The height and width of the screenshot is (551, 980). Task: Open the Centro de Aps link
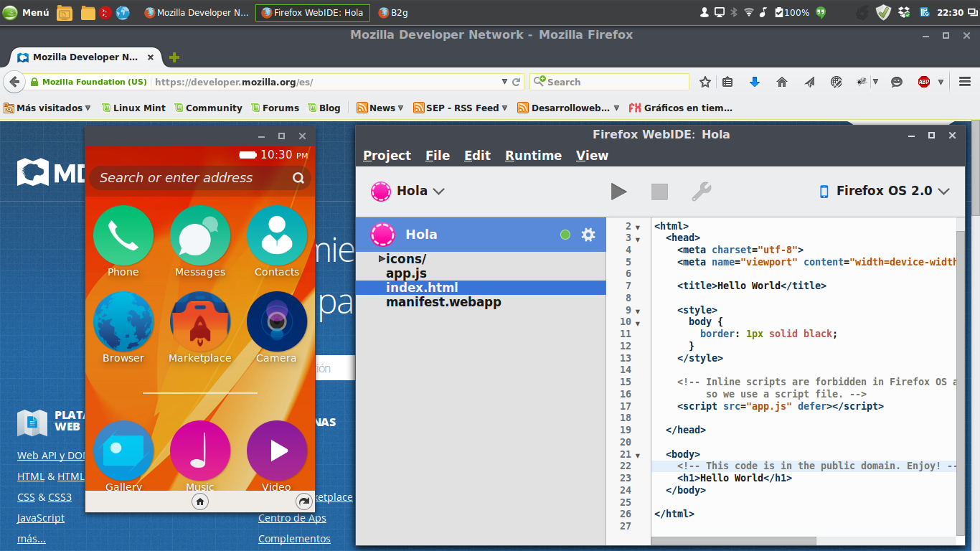pos(292,518)
